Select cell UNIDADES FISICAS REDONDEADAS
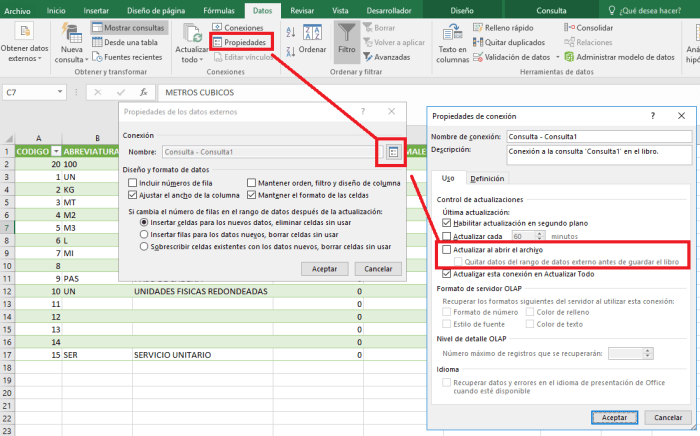 203,291
